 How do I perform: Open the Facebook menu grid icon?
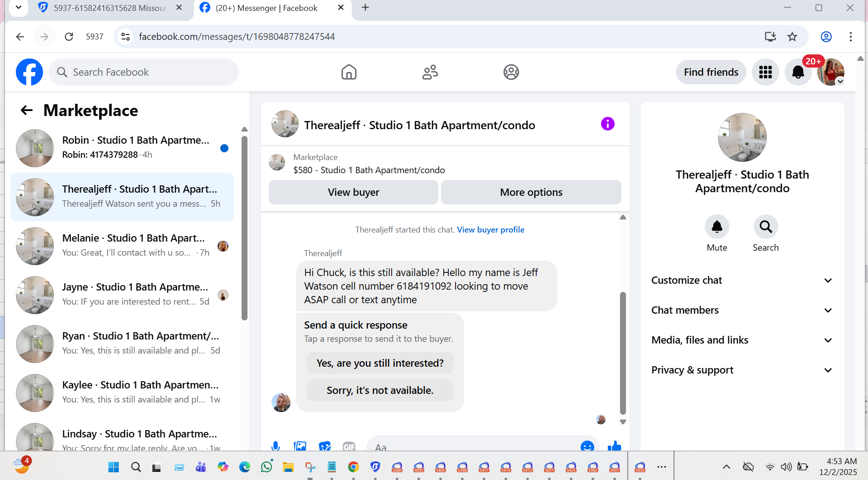tap(766, 72)
